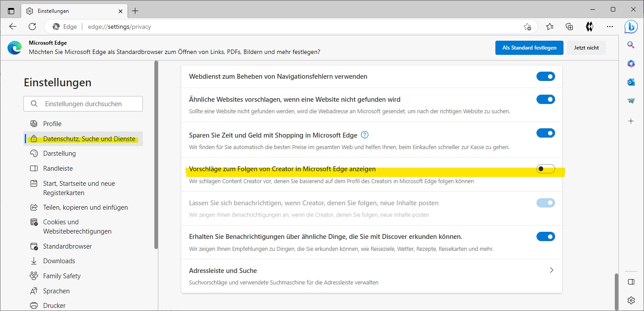Open the paper plane Drop icon in sidebar

click(x=631, y=101)
